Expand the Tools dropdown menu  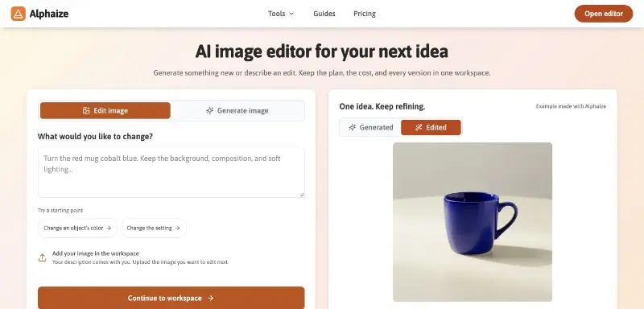[281, 14]
